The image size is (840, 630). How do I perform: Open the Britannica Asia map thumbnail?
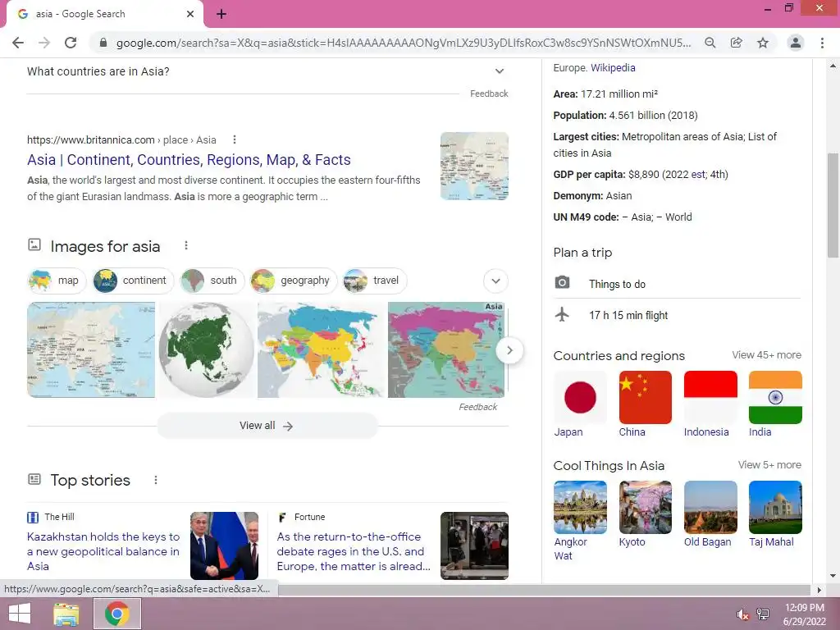click(474, 166)
